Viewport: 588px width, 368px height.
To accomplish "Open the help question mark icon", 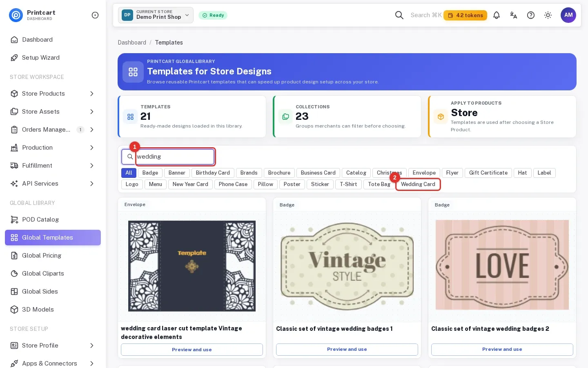I will pos(531,15).
